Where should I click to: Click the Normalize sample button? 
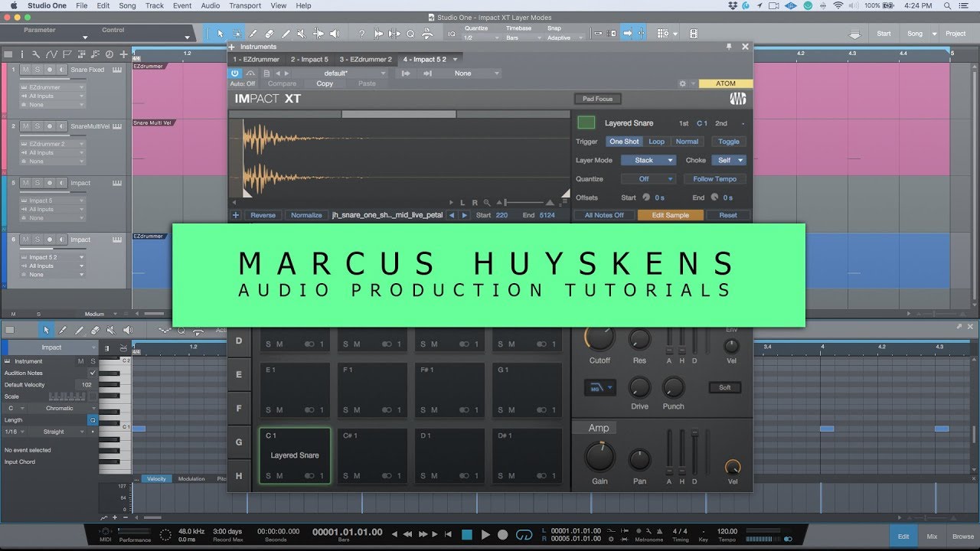306,216
